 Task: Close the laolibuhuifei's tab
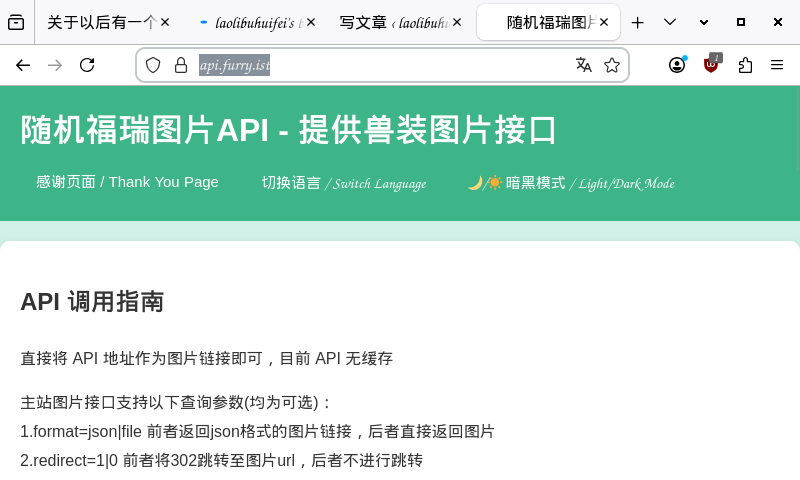click(310, 22)
